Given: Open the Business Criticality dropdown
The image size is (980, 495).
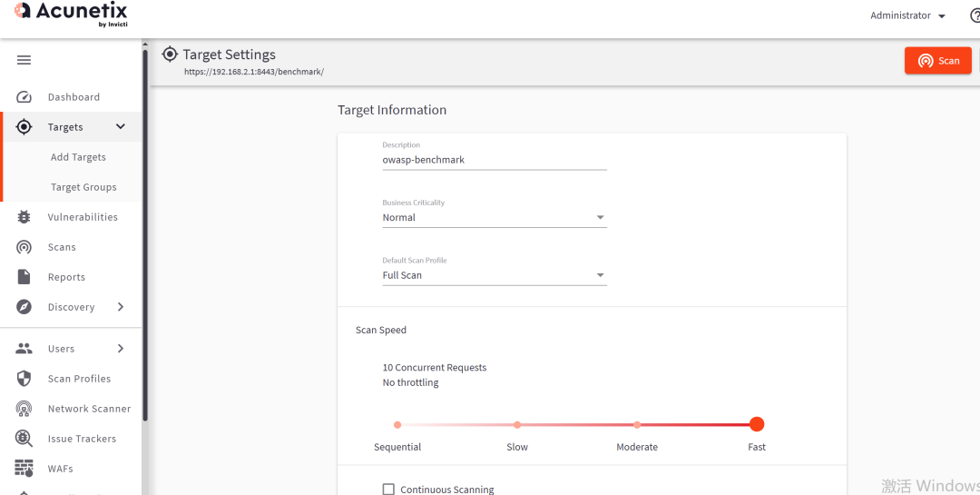Looking at the screenshot, I should click(x=494, y=218).
